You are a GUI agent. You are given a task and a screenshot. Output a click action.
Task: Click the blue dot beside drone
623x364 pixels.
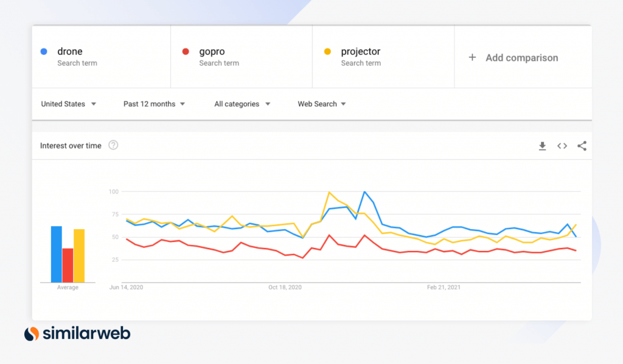point(44,52)
